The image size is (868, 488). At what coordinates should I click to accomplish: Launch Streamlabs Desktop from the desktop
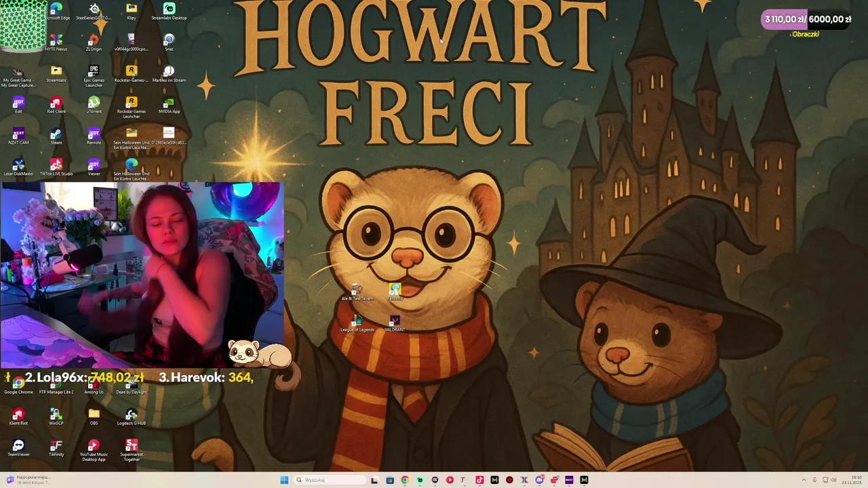point(169,12)
